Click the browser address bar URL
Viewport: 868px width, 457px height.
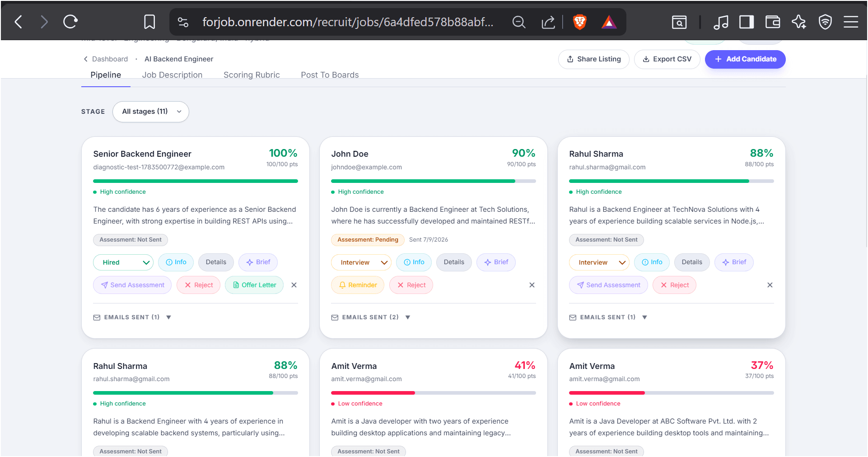[x=348, y=22]
